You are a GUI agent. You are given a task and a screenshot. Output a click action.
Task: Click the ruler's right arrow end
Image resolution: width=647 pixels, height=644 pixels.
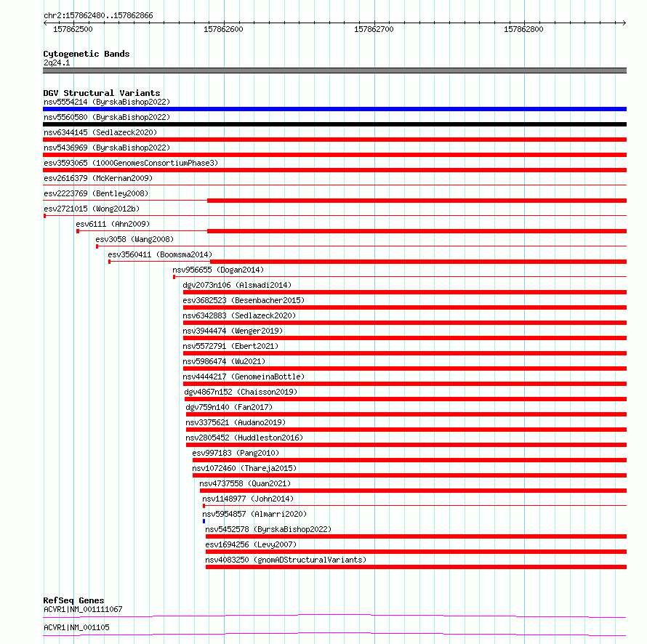pos(624,23)
